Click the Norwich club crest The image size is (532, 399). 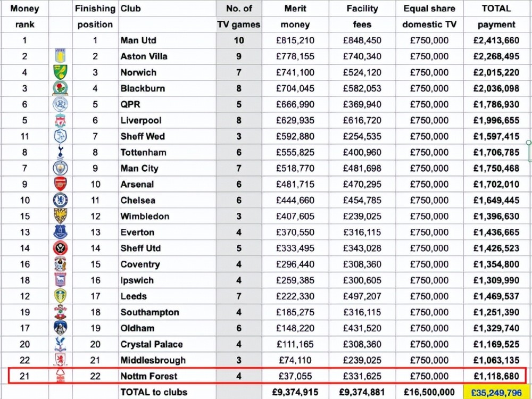tap(60, 72)
